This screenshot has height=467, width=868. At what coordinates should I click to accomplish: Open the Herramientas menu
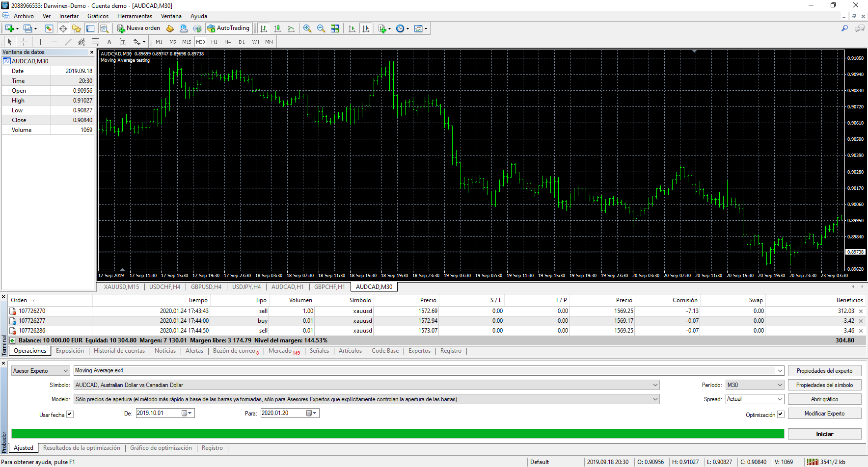pos(135,16)
